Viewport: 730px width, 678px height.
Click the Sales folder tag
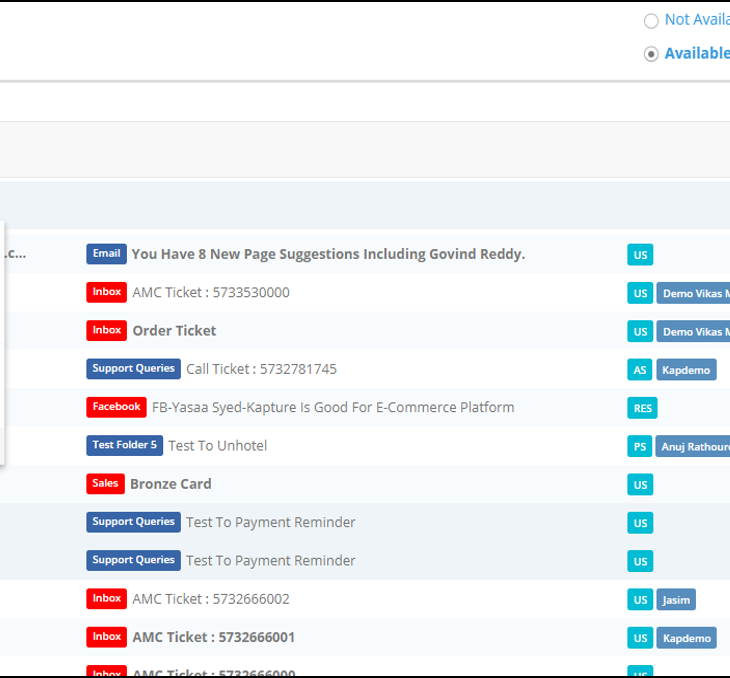pyautogui.click(x=105, y=483)
